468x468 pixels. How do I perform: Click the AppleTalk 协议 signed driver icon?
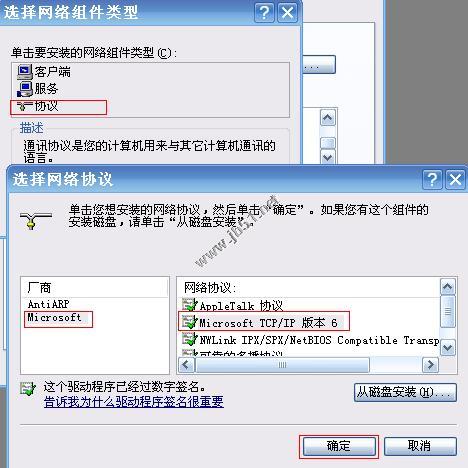coord(190,305)
